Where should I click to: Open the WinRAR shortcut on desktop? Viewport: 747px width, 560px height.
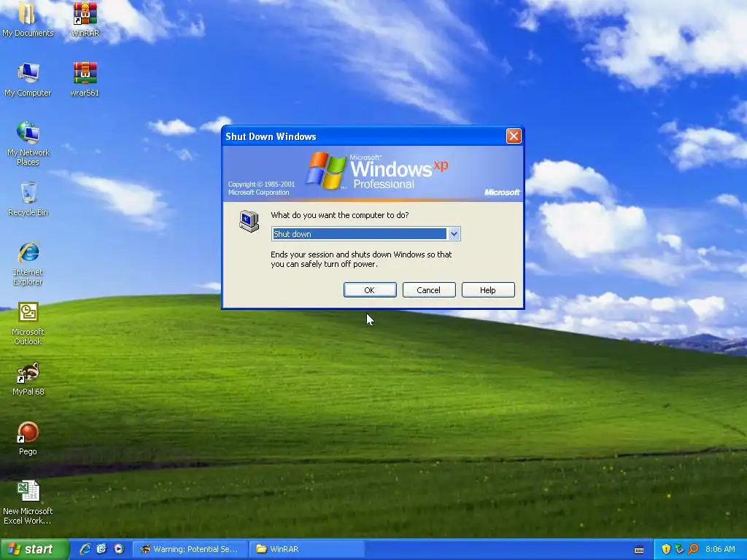click(x=85, y=19)
